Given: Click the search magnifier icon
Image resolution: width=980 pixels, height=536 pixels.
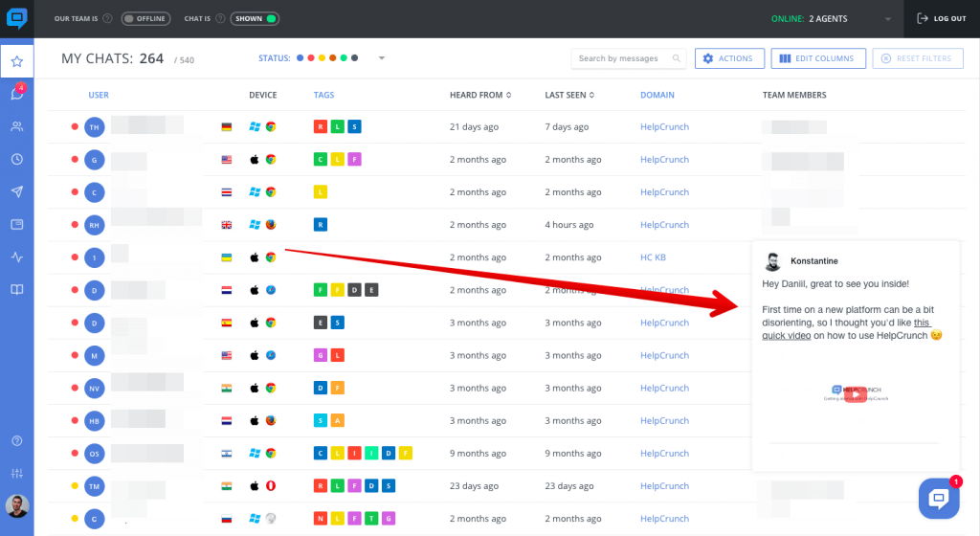Looking at the screenshot, I should pyautogui.click(x=677, y=58).
